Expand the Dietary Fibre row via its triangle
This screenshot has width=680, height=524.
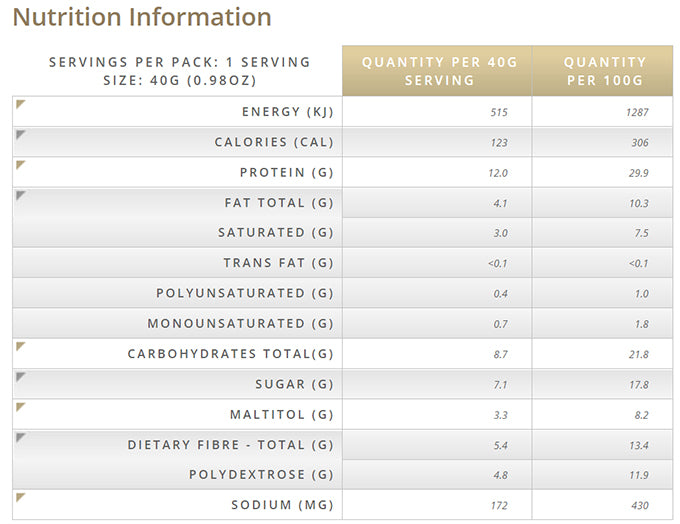click(x=21, y=436)
